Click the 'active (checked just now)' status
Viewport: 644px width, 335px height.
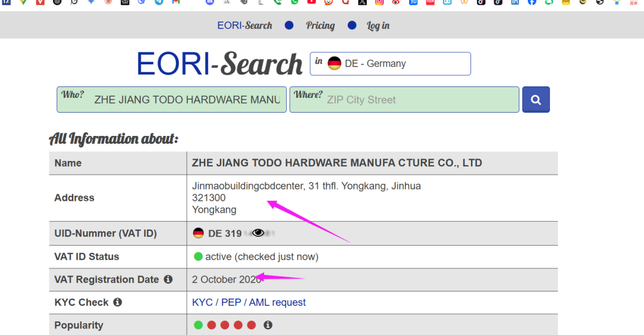[262, 256]
